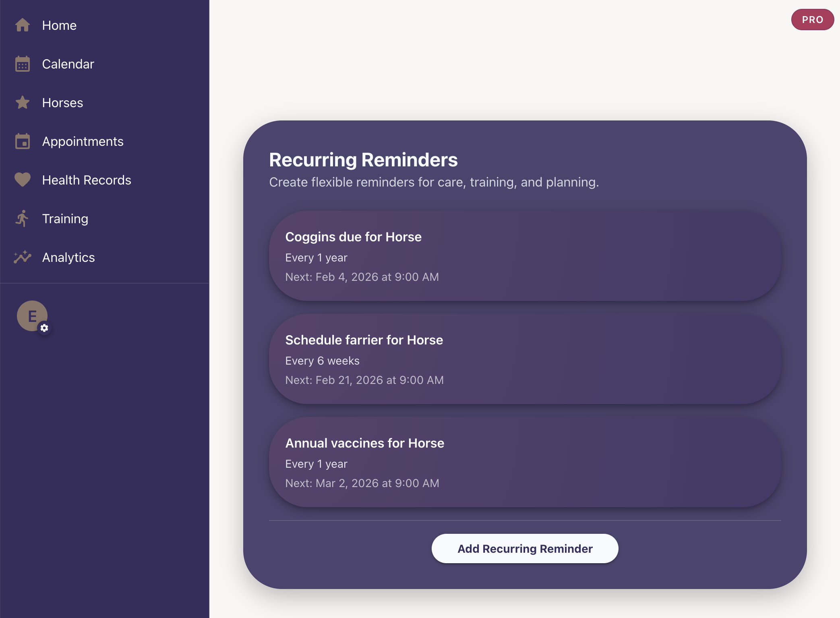Click the Analytics sparkline chart icon
Image resolution: width=840 pixels, height=618 pixels.
point(23,257)
